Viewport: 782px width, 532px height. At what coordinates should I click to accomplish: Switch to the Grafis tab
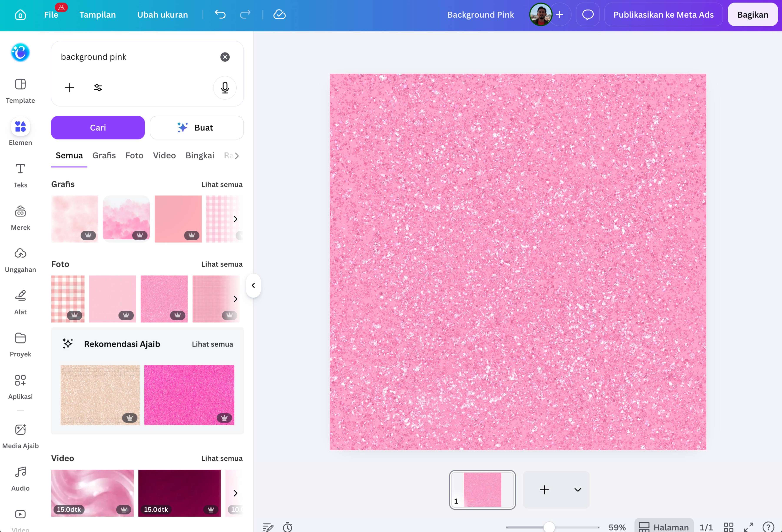[x=104, y=155]
